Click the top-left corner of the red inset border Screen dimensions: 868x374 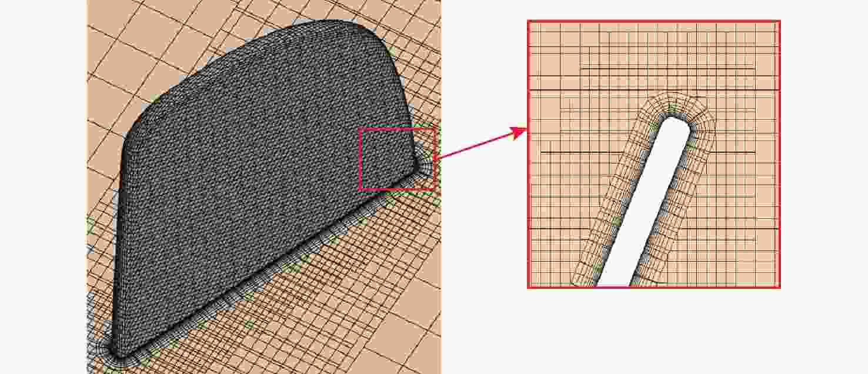(x=529, y=22)
